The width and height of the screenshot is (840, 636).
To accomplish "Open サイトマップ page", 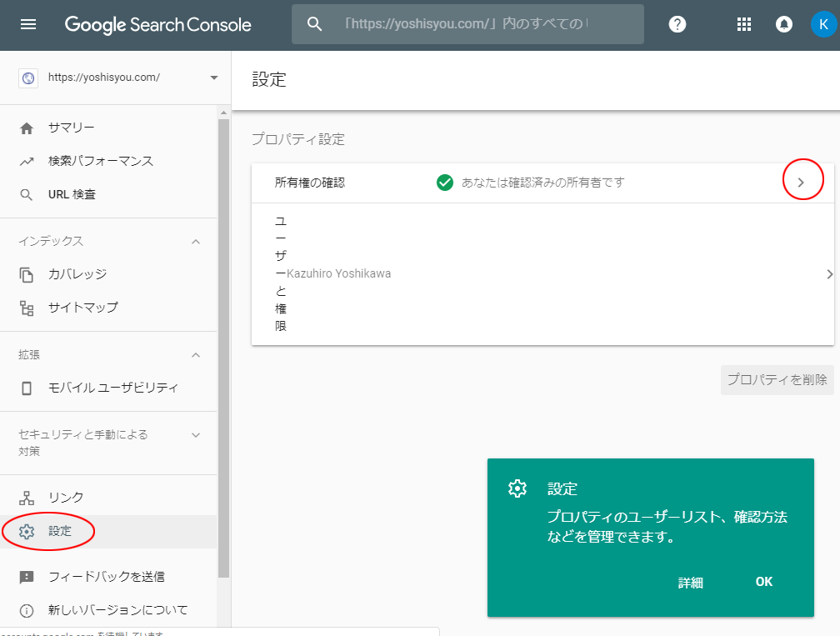I will [x=82, y=308].
